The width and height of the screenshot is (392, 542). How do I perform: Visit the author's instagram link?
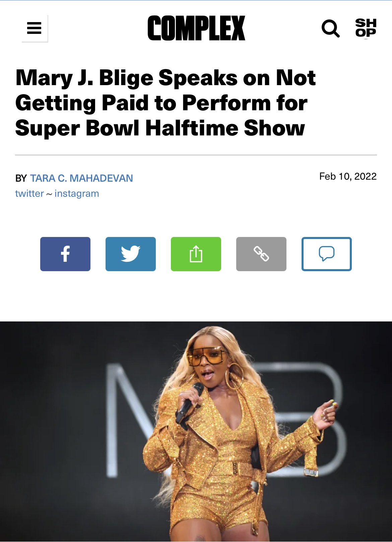point(77,194)
